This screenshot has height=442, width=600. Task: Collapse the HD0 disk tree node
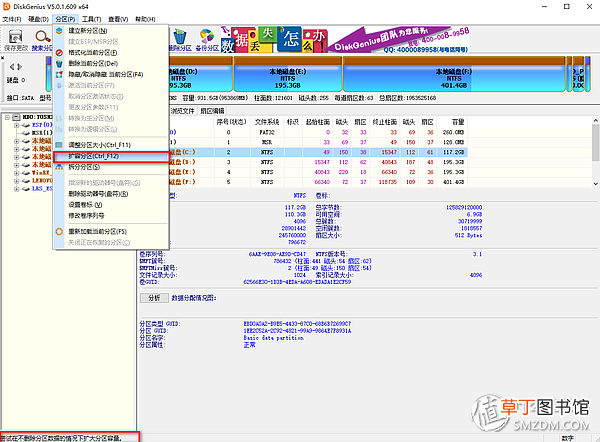[7, 117]
